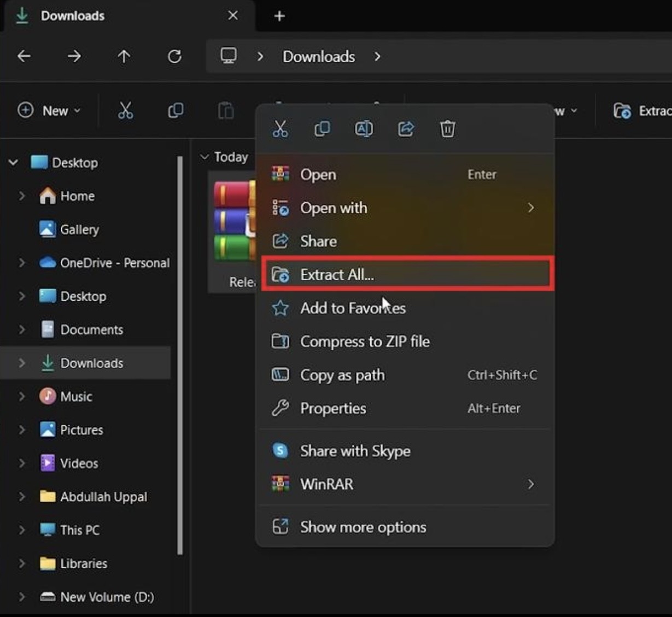Select the WinRAR archive file thumbnail

point(233,220)
